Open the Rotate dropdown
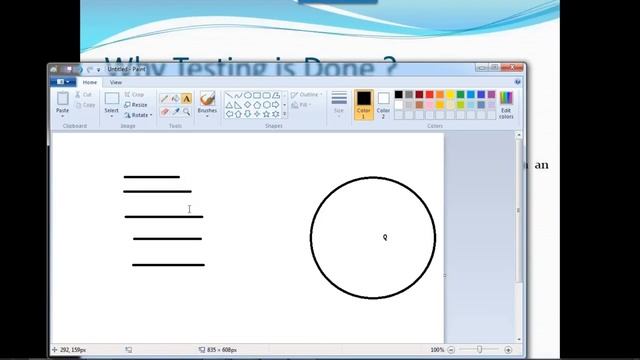This screenshot has height=360, width=640. click(138, 115)
